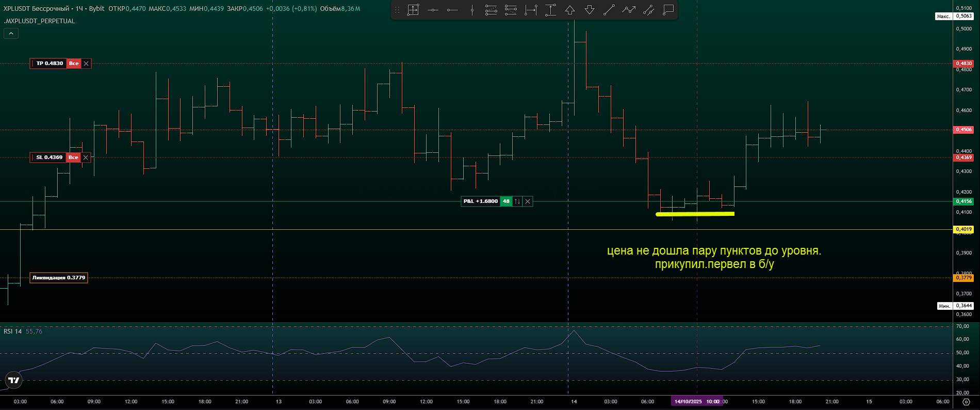Select the yellow highlighted support line drawing

coord(695,214)
